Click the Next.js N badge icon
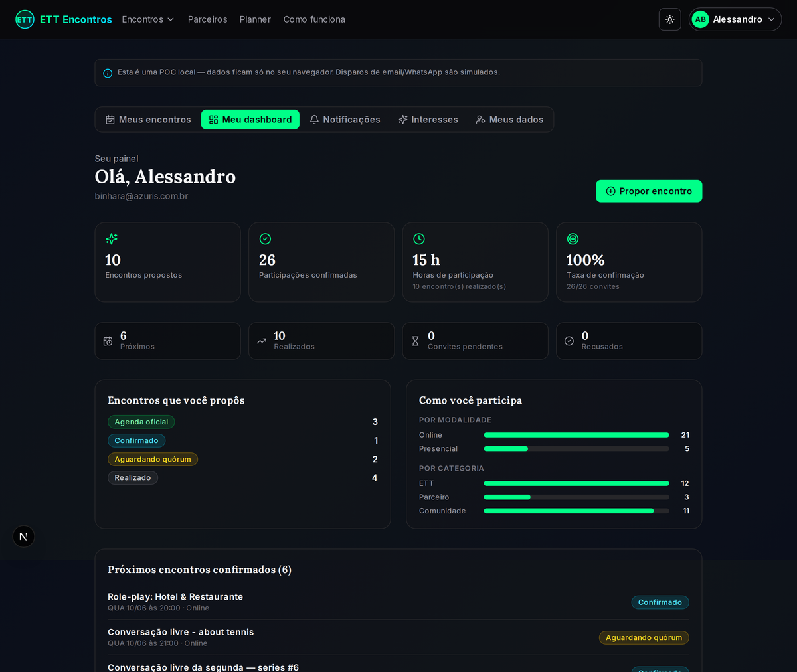The image size is (797, 672). pos(24,537)
